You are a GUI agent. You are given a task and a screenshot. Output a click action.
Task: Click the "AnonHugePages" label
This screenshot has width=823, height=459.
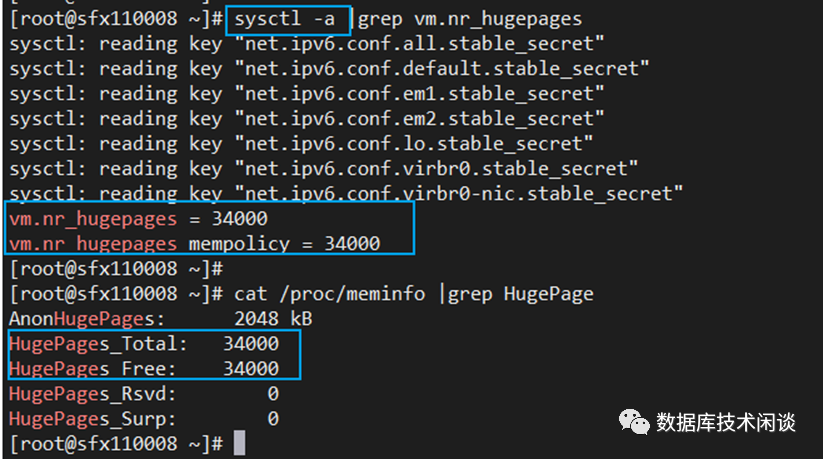click(83, 319)
